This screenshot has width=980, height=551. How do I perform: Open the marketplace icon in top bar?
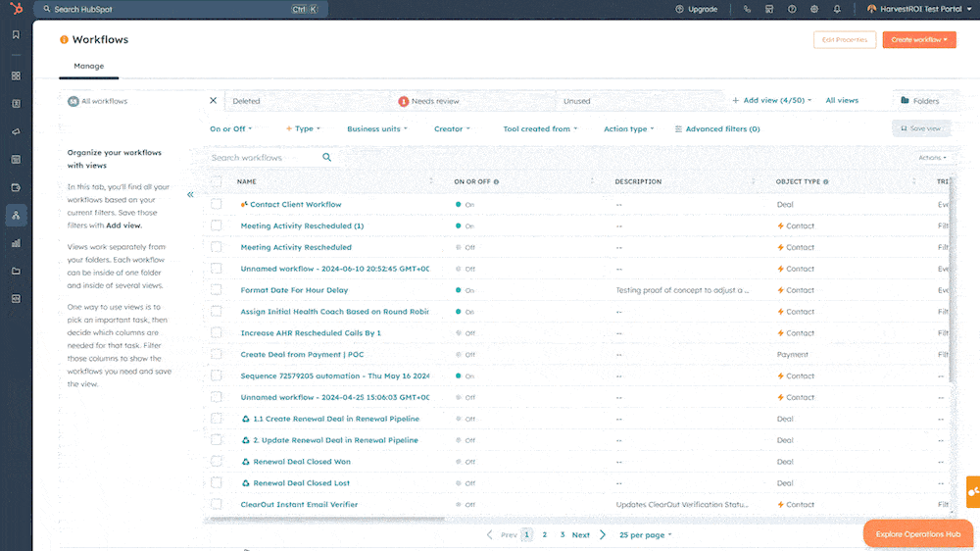[769, 10]
